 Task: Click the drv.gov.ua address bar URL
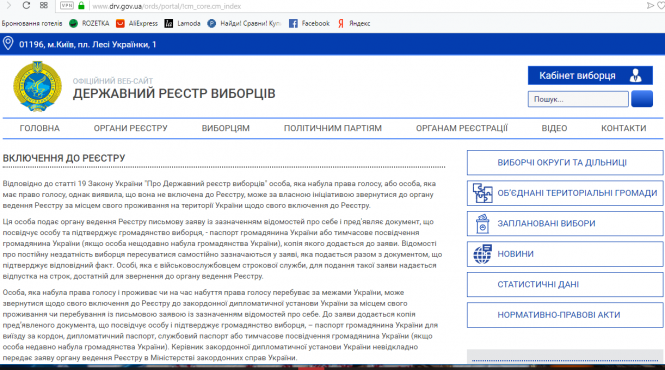[x=167, y=6]
